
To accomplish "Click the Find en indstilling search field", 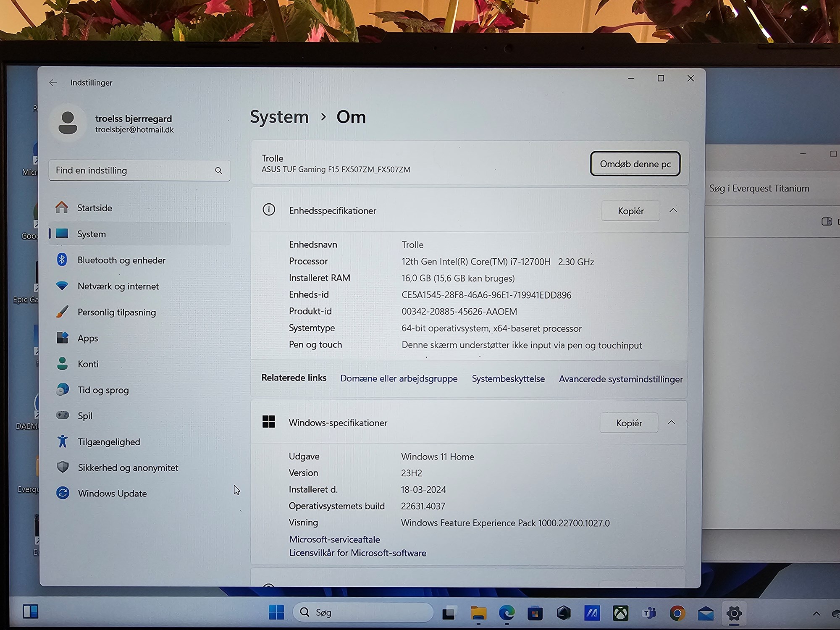I will click(139, 171).
